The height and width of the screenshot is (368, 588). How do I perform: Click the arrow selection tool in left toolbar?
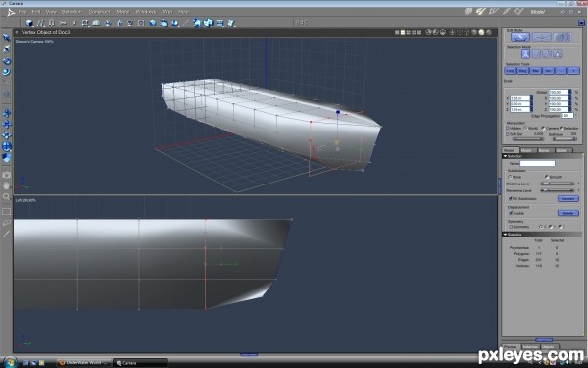pyautogui.click(x=7, y=38)
